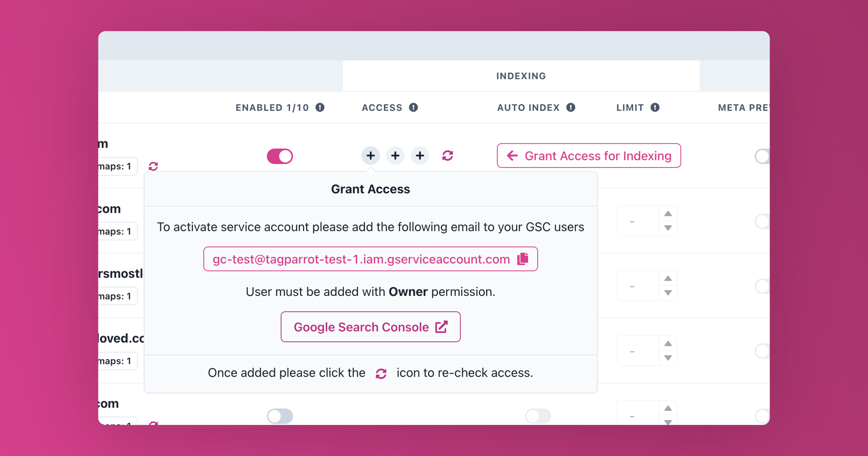
Task: Click the third plus icon in toolbar
Action: [x=420, y=156]
